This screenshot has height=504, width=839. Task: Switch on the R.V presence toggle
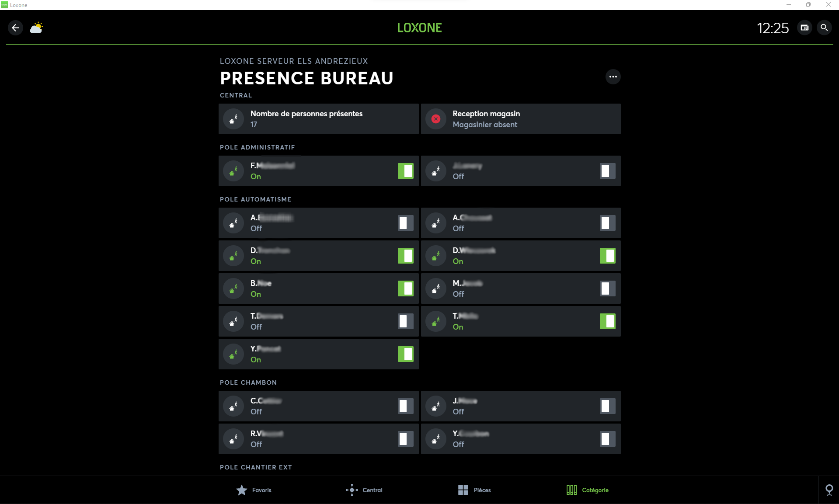click(x=405, y=439)
